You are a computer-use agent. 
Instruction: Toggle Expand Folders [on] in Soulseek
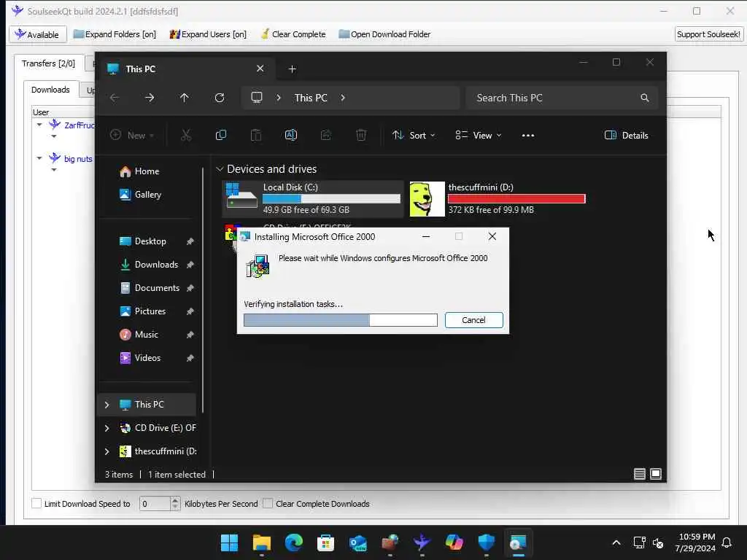click(x=115, y=34)
